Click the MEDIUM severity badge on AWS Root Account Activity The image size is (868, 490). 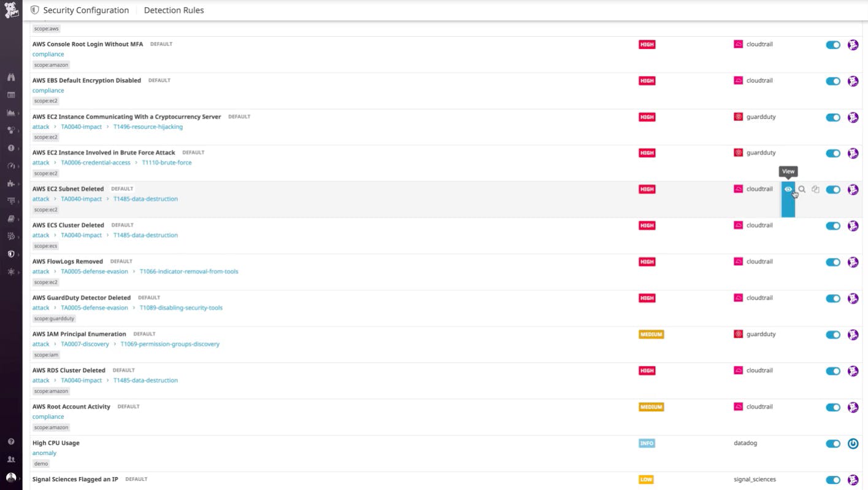[651, 406]
